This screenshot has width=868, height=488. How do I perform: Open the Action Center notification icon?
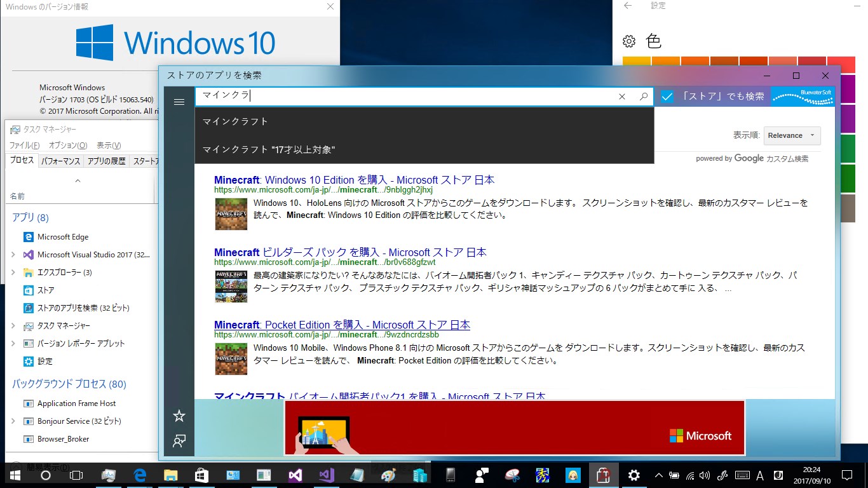pyautogui.click(x=846, y=475)
